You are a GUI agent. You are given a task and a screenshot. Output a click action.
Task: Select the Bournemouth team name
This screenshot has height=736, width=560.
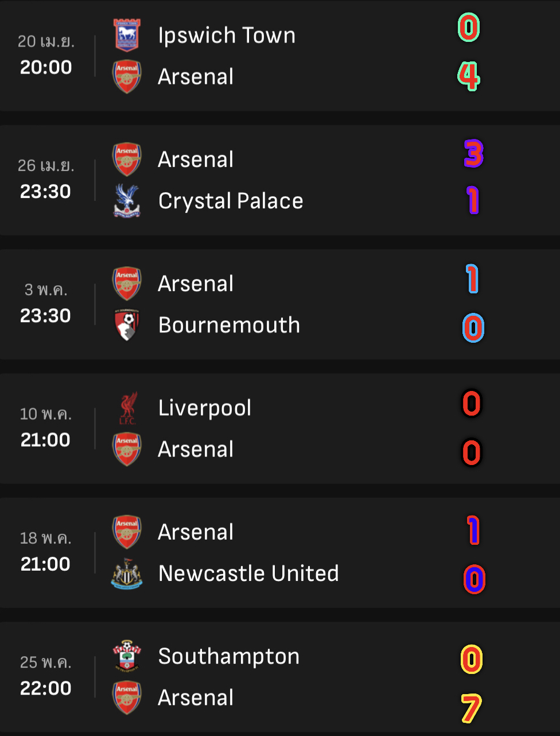[229, 325]
